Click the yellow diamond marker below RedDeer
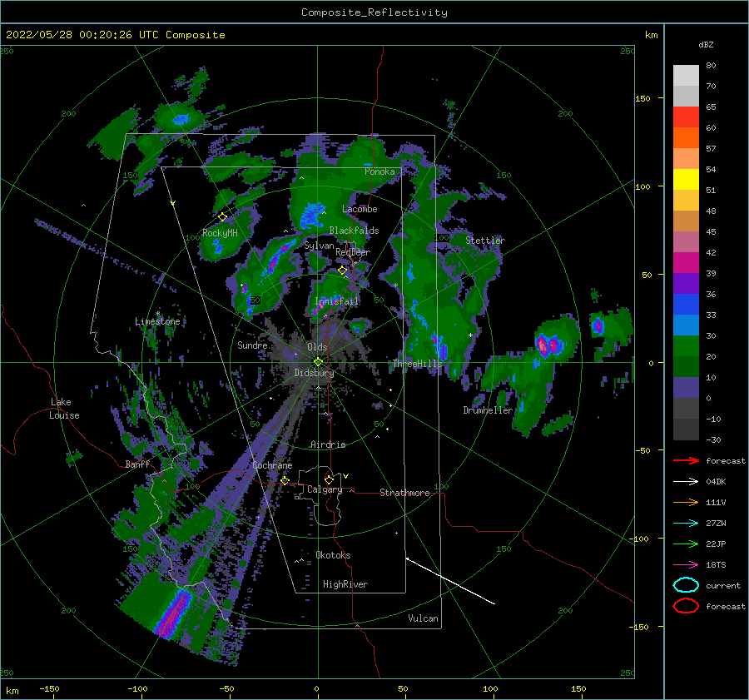This screenshot has width=749, height=700. point(343,271)
